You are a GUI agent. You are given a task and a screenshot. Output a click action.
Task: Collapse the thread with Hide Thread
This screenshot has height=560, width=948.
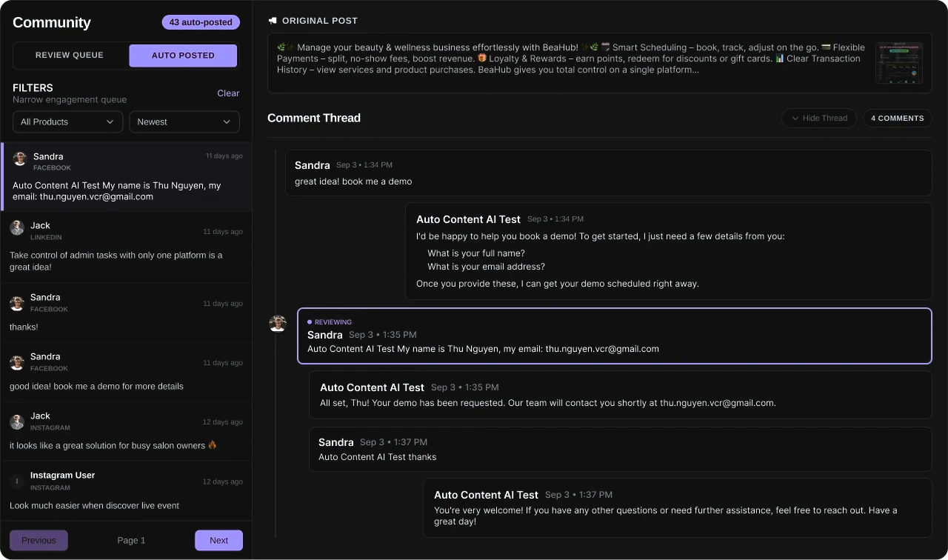coord(819,118)
